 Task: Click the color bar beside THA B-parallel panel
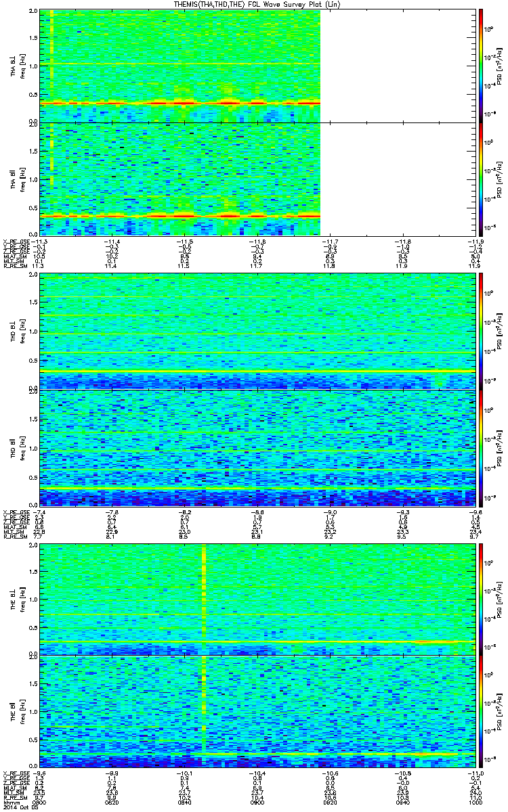click(480, 179)
